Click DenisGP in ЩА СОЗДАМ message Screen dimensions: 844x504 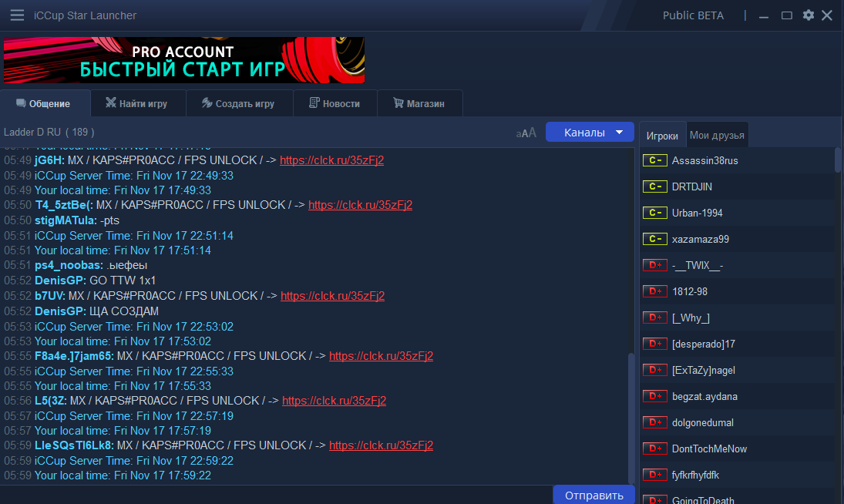coord(60,311)
